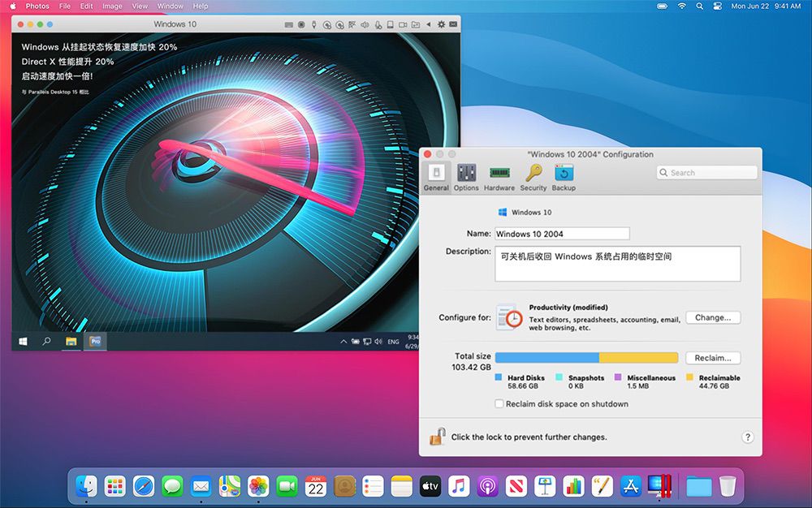Image resolution: width=812 pixels, height=508 pixels.
Task: Open the Windows Start menu
Action: pyautogui.click(x=23, y=342)
